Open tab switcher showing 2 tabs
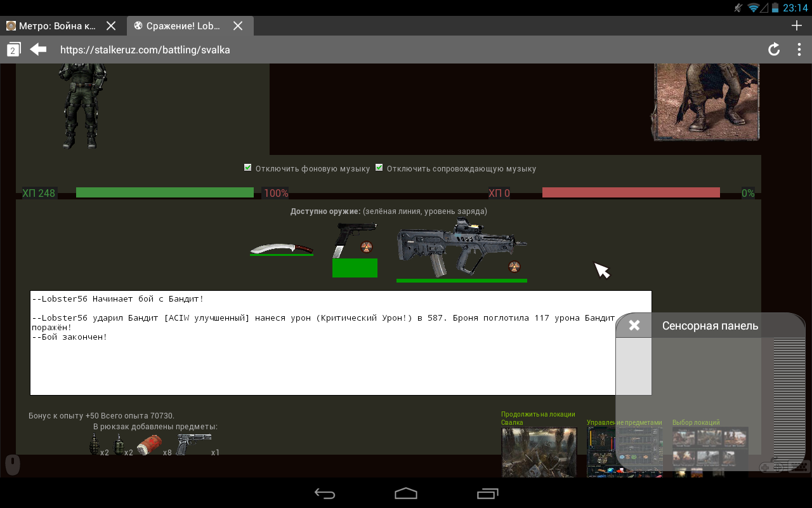812x508 pixels. point(14,50)
